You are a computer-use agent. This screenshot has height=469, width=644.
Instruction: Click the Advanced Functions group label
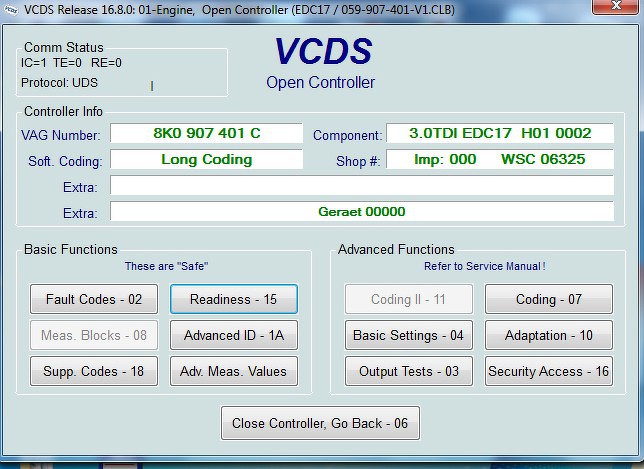[x=396, y=249]
